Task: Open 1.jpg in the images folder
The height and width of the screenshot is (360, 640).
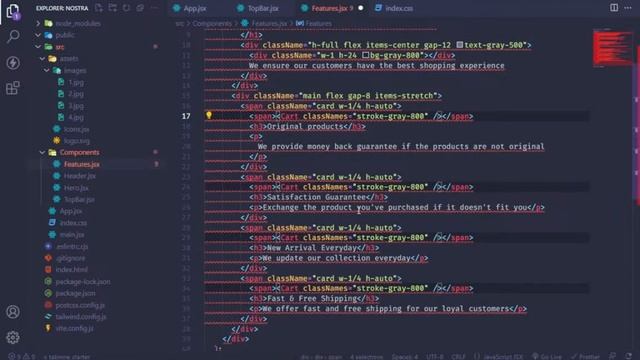Action: (x=76, y=82)
